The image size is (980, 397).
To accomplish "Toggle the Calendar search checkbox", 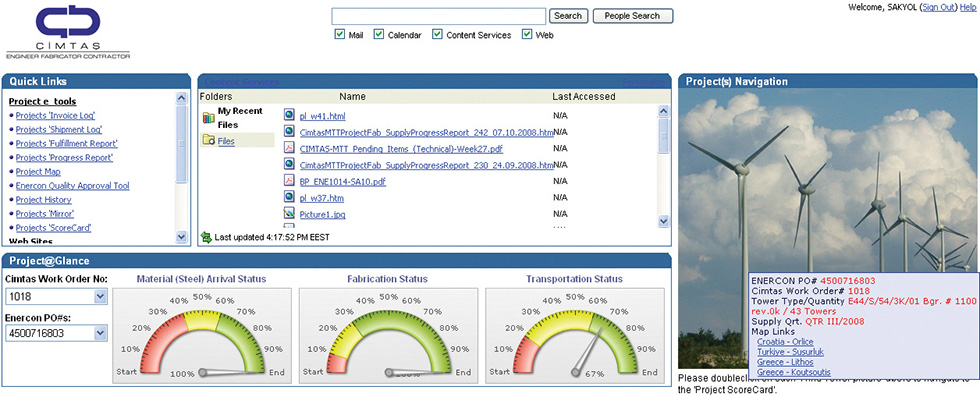I will [378, 34].
